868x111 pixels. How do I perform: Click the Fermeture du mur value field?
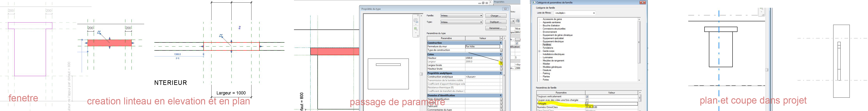[x=482, y=47]
